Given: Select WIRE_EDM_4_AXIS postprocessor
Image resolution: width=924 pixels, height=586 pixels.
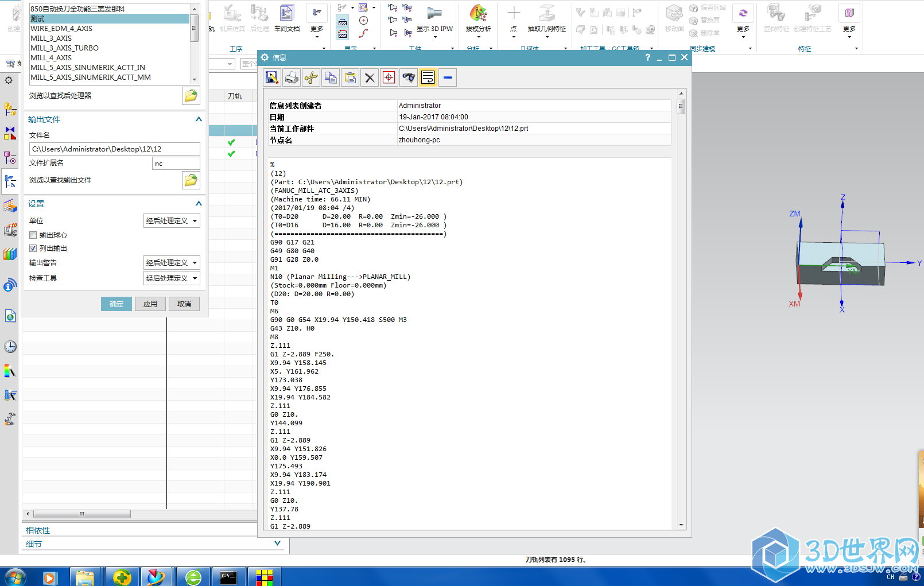Looking at the screenshot, I should 109,29.
